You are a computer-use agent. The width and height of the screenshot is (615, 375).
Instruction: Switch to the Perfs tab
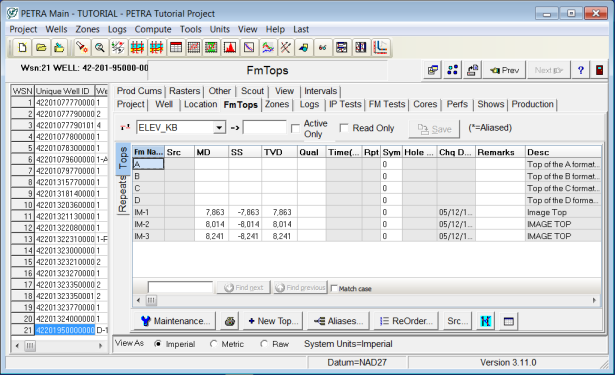point(457,104)
